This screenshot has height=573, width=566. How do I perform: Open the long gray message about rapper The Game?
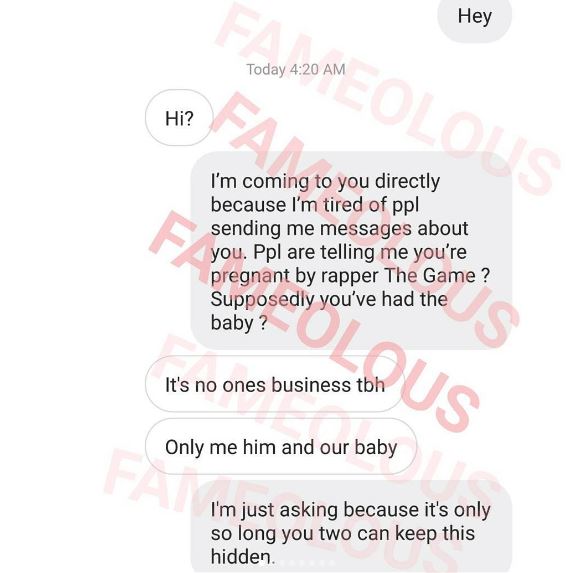[351, 251]
